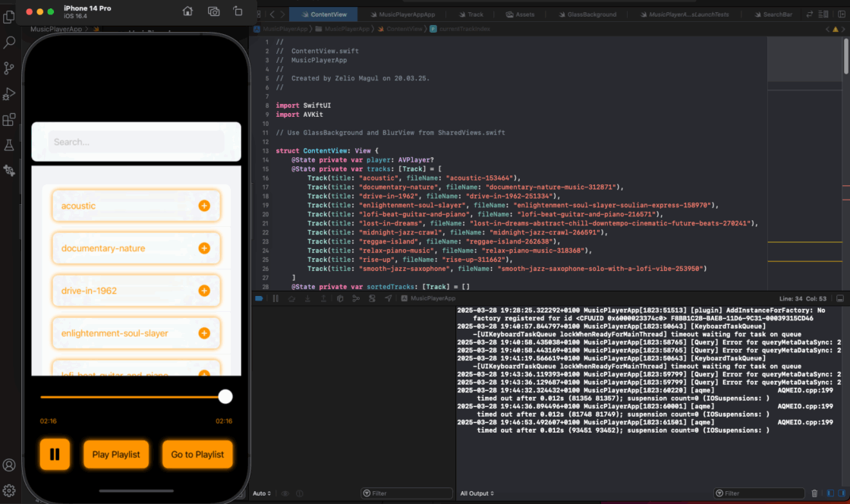Open the Debug View Hierarchy inspector

click(340, 298)
